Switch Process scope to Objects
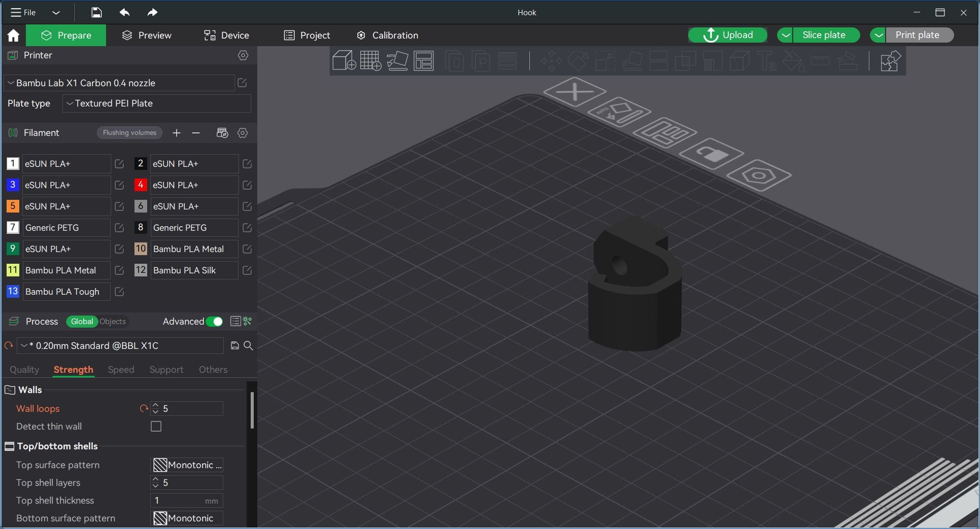This screenshot has width=980, height=529. click(x=113, y=321)
